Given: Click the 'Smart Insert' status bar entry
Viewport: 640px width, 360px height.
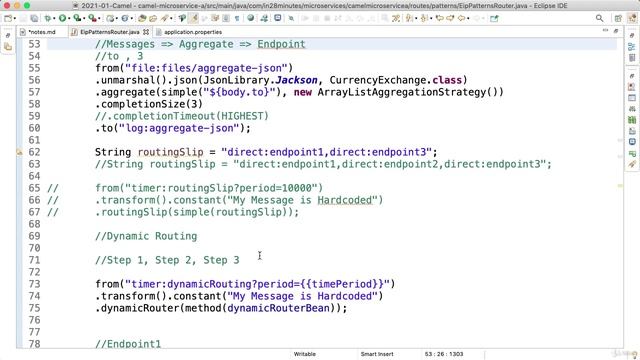Looking at the screenshot, I should [377, 354].
